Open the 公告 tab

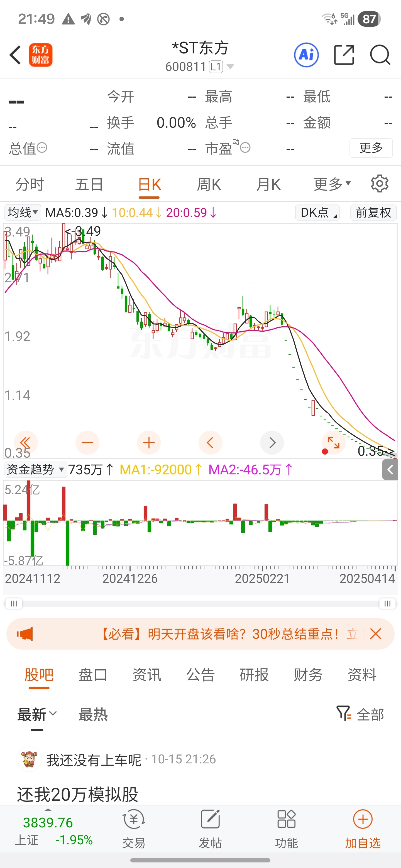click(x=201, y=675)
